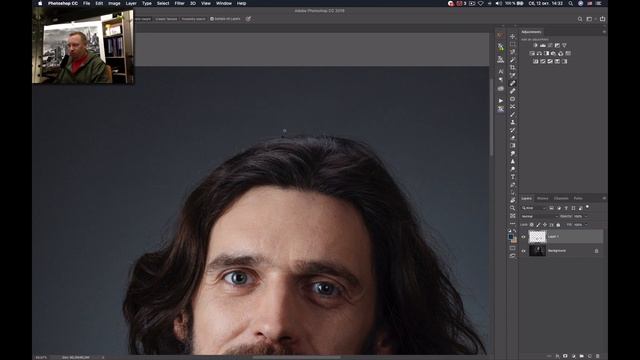Add a Posterize adjustment
The width and height of the screenshot is (640, 360).
543,61
